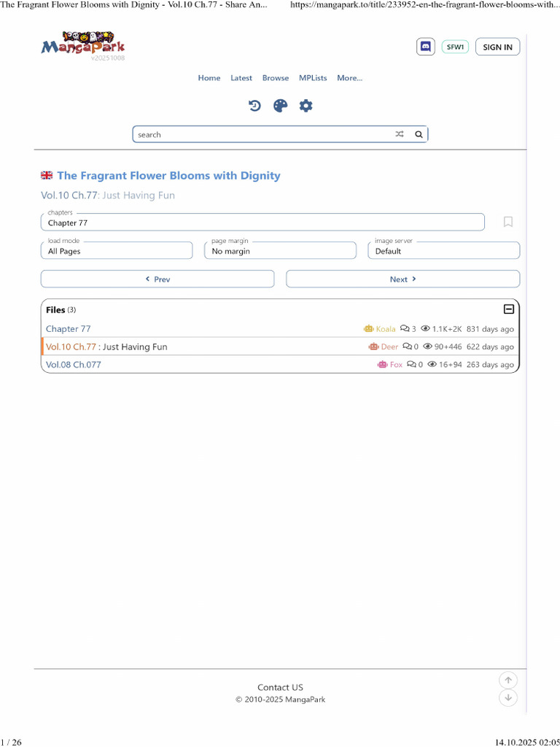
Task: Toggle the SFW1 content filter badge
Action: coord(455,47)
